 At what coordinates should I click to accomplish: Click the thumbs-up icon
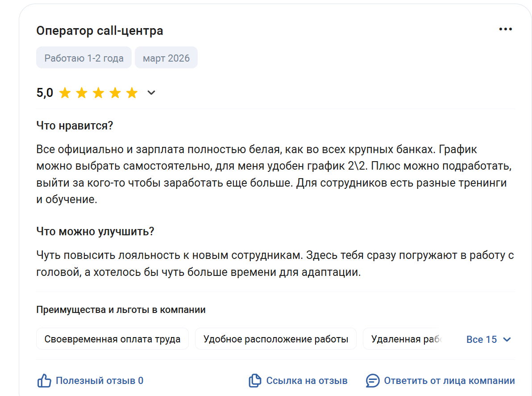pyautogui.click(x=44, y=381)
